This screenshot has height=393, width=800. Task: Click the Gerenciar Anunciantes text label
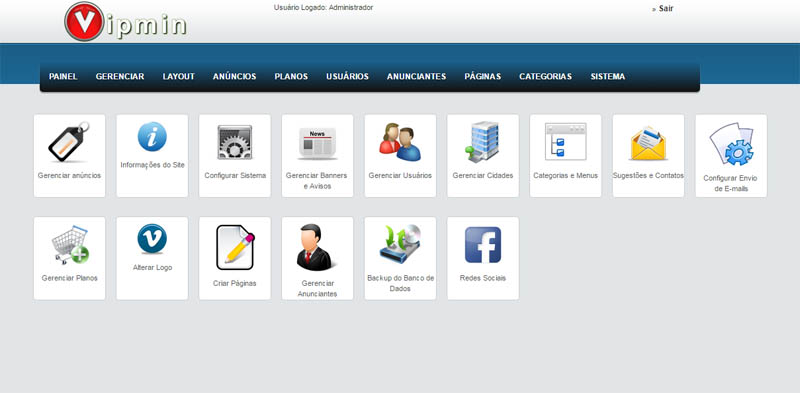(x=317, y=289)
